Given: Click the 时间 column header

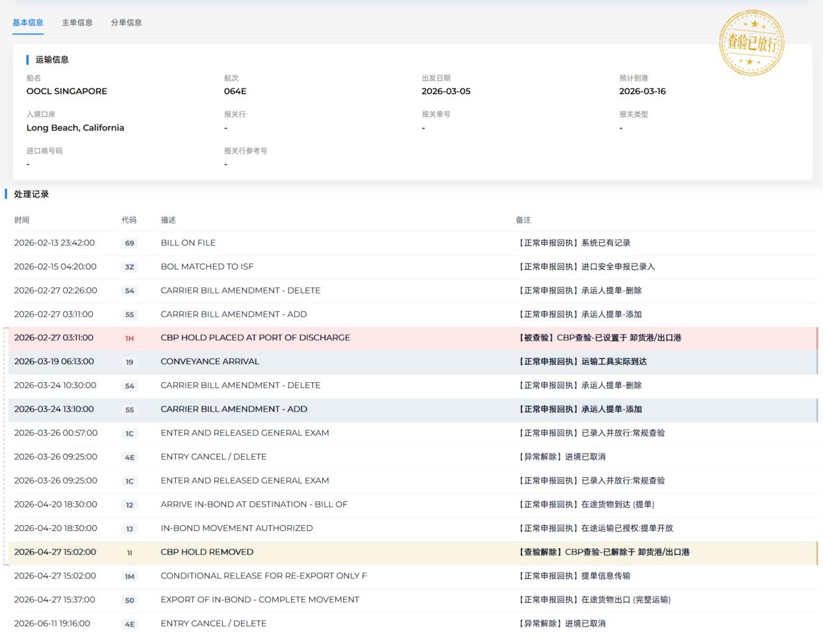Looking at the screenshot, I should (x=21, y=220).
